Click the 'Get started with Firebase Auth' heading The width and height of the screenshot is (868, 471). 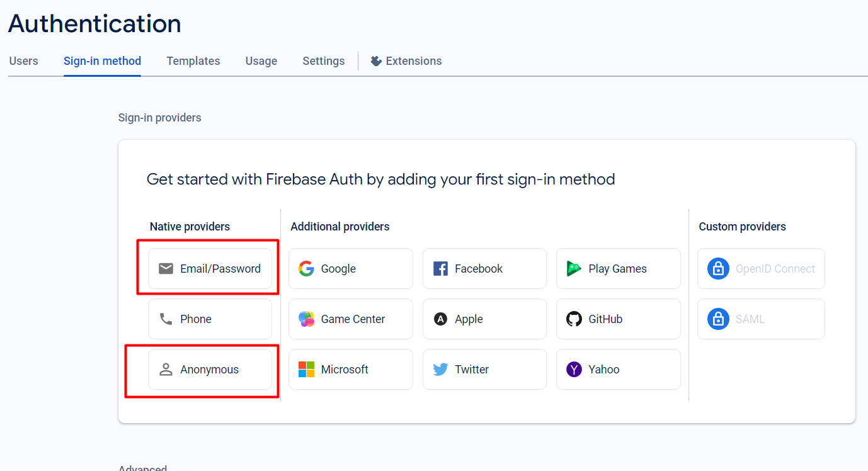click(x=380, y=179)
